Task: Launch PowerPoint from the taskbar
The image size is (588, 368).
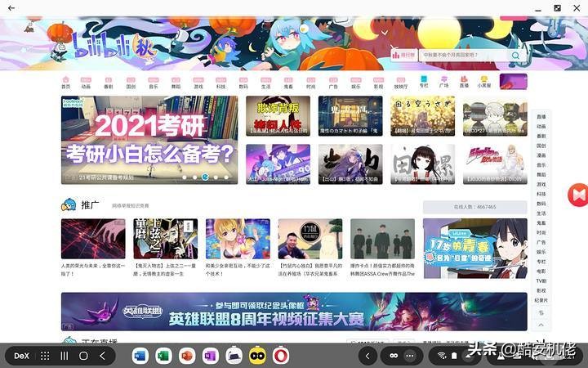Action: [187, 356]
